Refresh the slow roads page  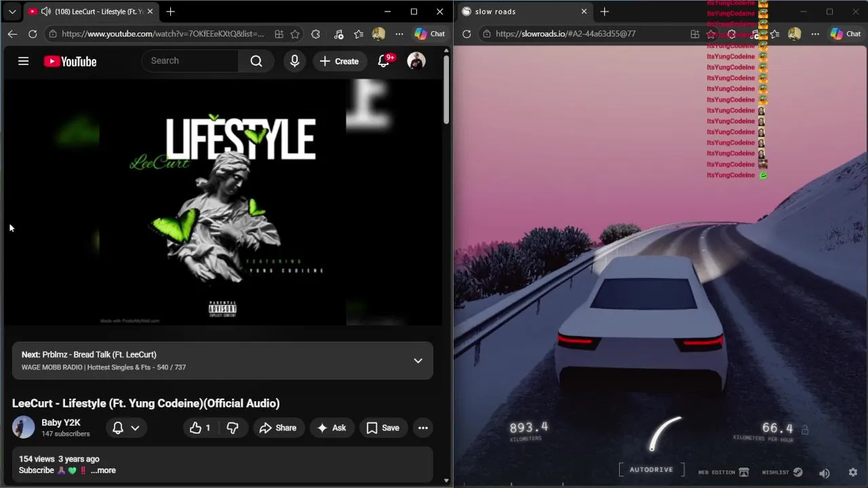(467, 34)
